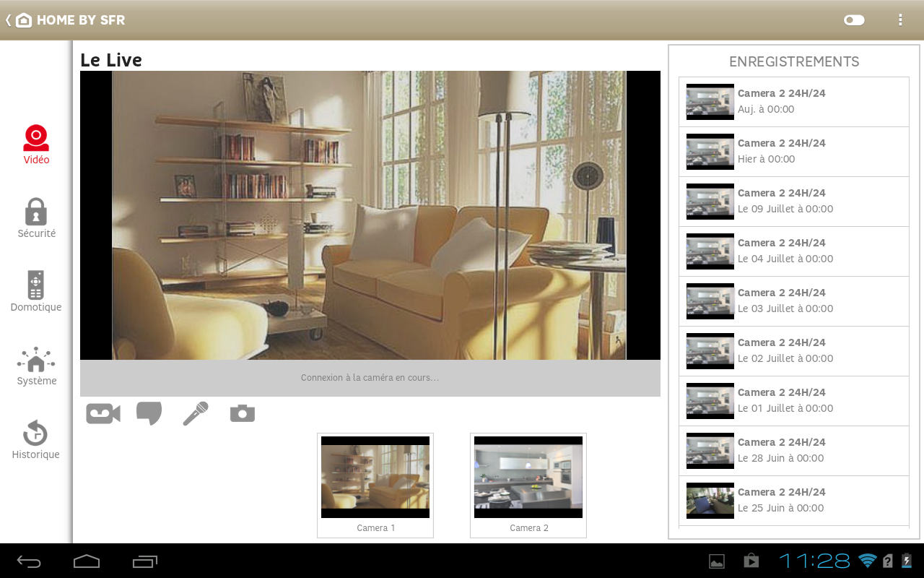The image size is (924, 578).
Task: Collapse view using the back chevron
Action: tap(7, 20)
